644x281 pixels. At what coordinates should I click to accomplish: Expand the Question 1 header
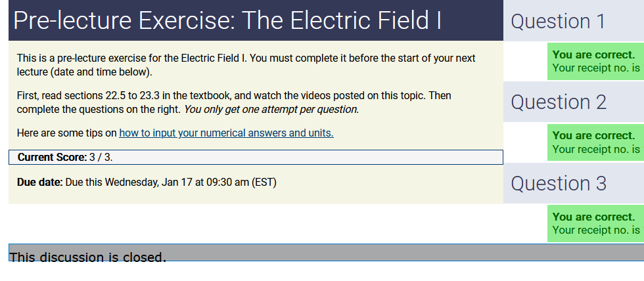[558, 21]
